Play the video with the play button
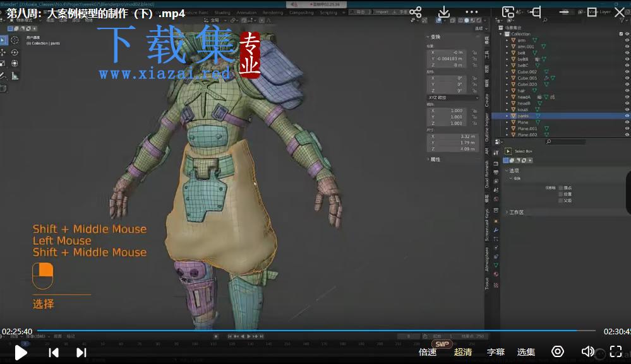 pyautogui.click(x=20, y=353)
